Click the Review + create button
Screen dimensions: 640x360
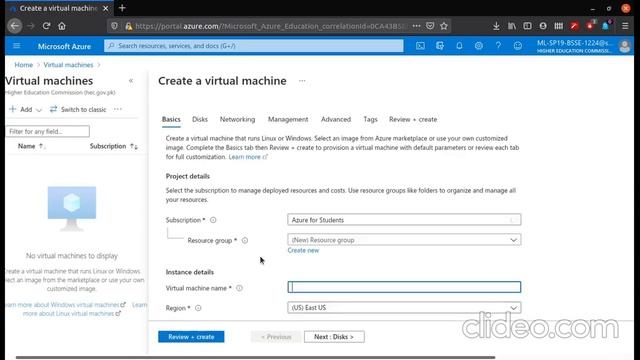coord(191,337)
